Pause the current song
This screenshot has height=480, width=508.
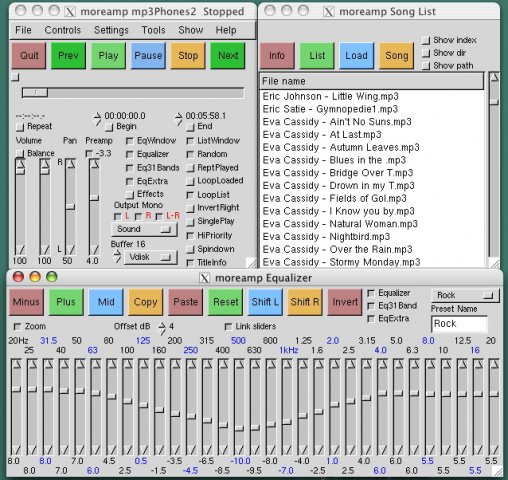click(148, 56)
